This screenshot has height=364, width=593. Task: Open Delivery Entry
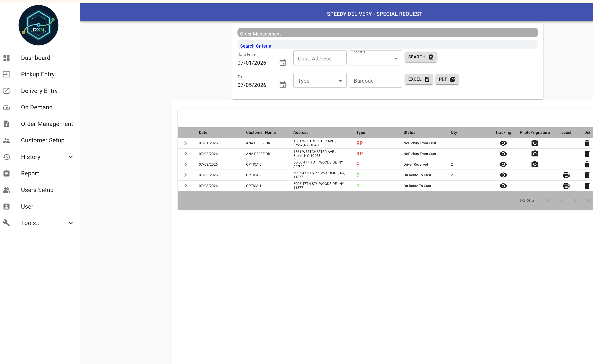39,91
